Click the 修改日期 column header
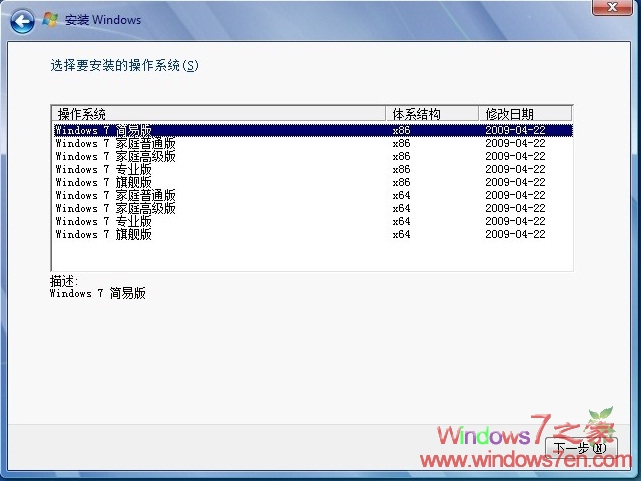Image resolution: width=641 pixels, height=481 pixels. click(x=525, y=114)
